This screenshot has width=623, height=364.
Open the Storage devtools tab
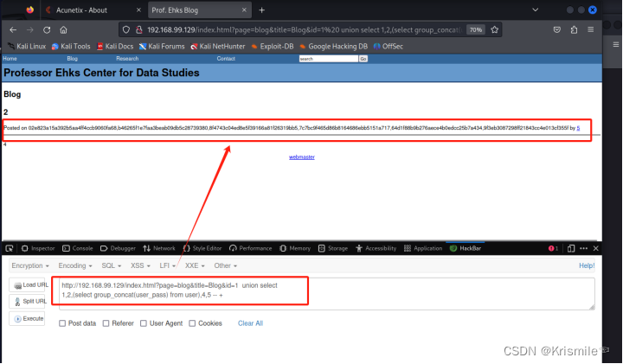pos(333,248)
